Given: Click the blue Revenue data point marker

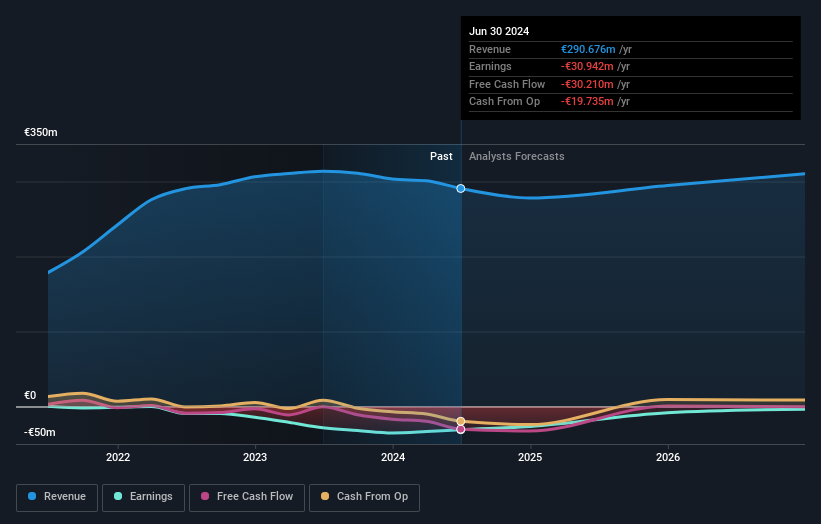Looking at the screenshot, I should [461, 188].
